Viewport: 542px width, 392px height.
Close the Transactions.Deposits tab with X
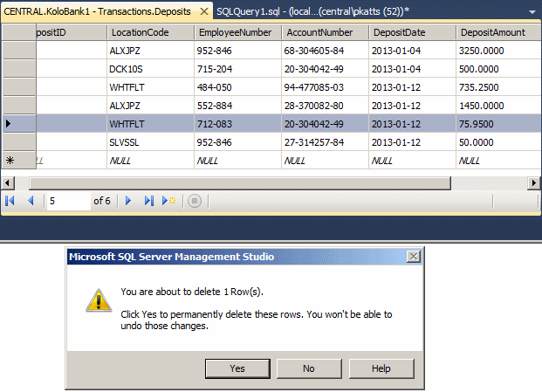coord(204,11)
